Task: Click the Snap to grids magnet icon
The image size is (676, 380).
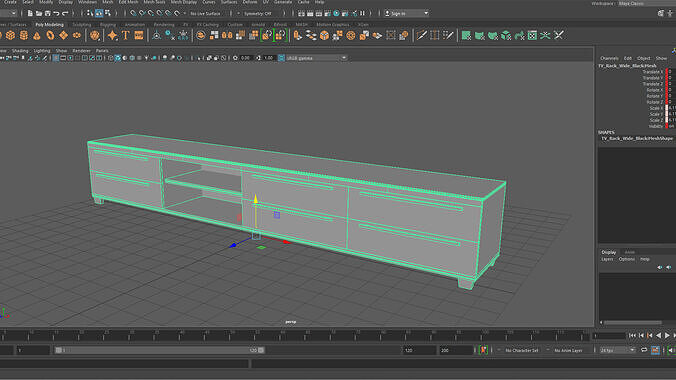Action: (x=133, y=13)
